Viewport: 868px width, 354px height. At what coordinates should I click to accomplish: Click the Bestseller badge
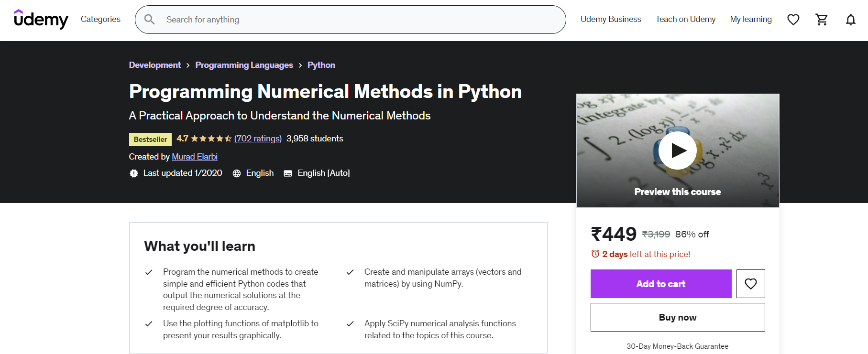[x=150, y=139]
